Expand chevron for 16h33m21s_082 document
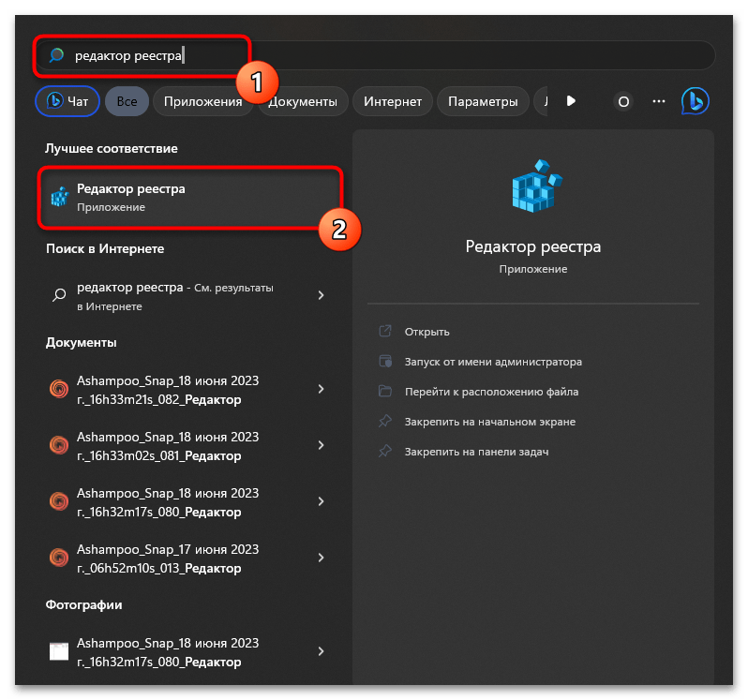Image resolution: width=748 pixels, height=700 pixels. [x=322, y=389]
